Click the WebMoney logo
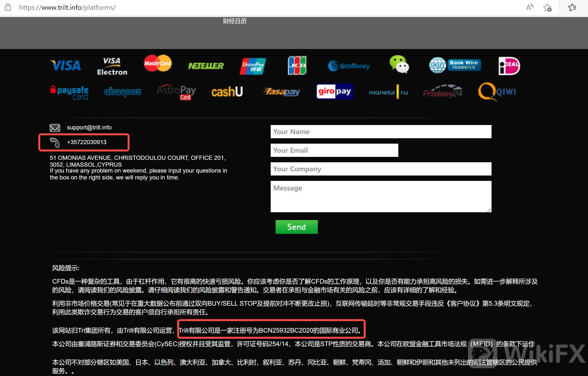 point(349,66)
